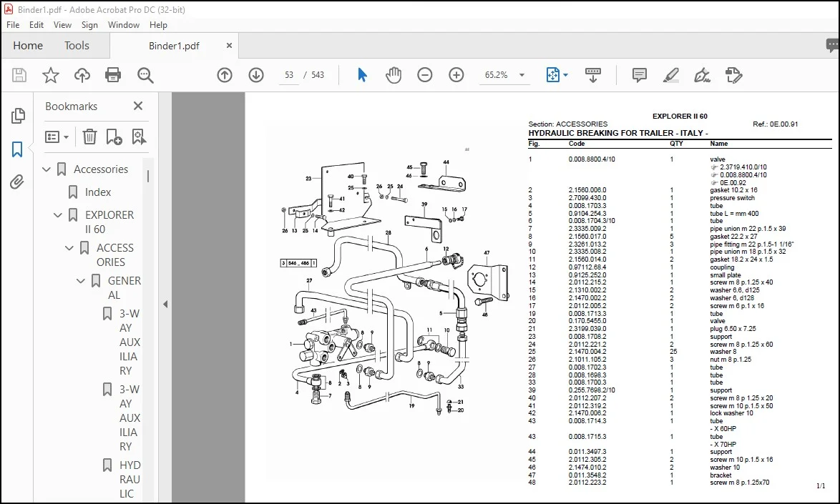Open bookmark options dropdown menu
The width and height of the screenshot is (840, 504).
pos(57,137)
